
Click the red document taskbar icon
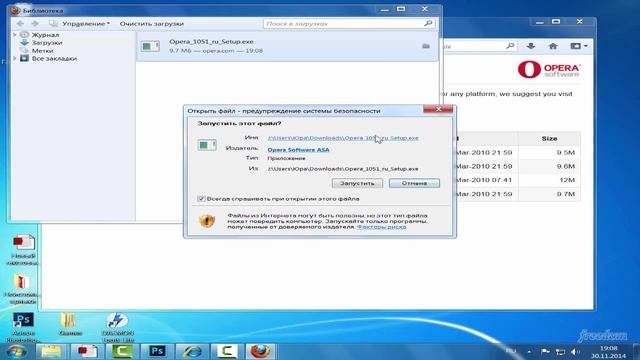click(87, 351)
